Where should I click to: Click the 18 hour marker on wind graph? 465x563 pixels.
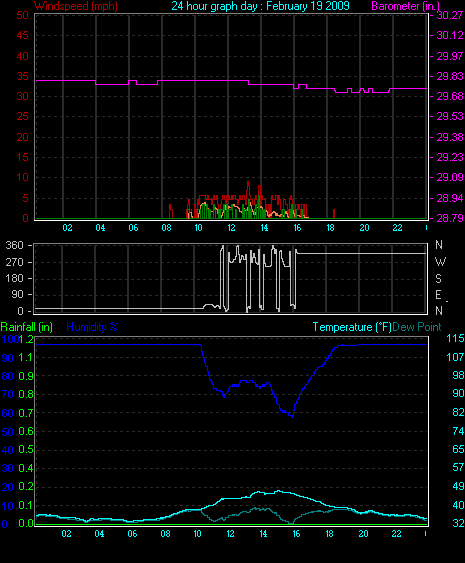[x=330, y=228]
